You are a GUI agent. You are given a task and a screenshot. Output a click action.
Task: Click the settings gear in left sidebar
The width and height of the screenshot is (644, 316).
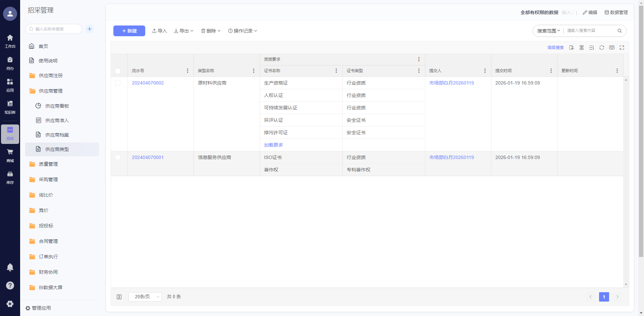tap(10, 304)
